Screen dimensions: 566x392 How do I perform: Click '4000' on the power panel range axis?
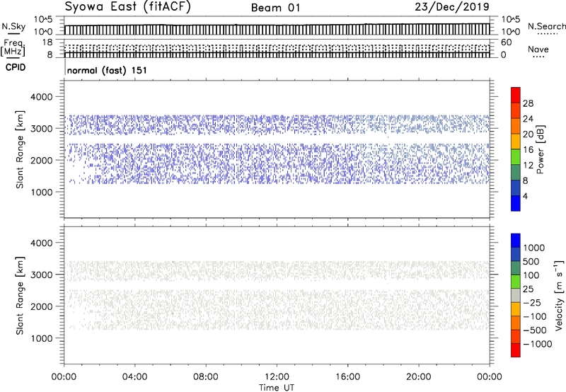click(42, 97)
